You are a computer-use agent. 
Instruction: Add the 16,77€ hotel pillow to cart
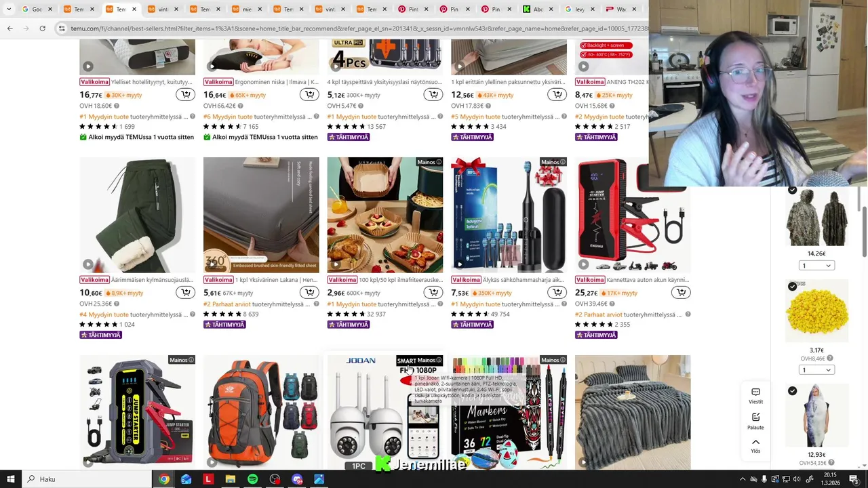pyautogui.click(x=185, y=95)
